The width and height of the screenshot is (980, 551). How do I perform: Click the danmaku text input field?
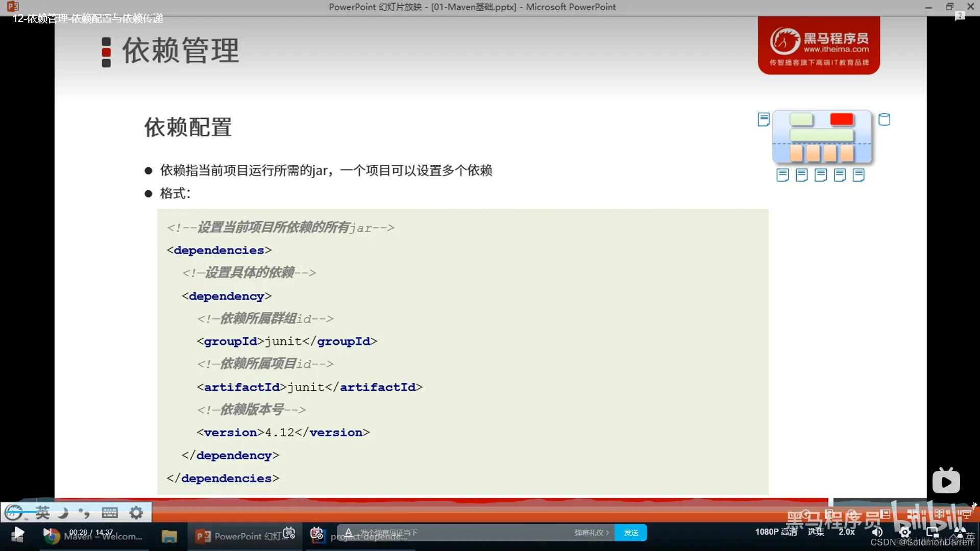coord(459,533)
